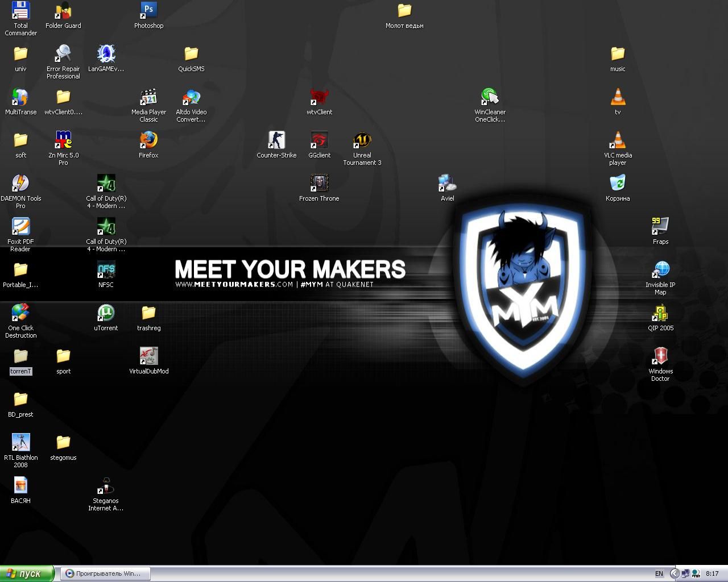Viewport: 728px width, 582px height.
Task: Open the Total Commander desktop icon
Action: point(20,10)
